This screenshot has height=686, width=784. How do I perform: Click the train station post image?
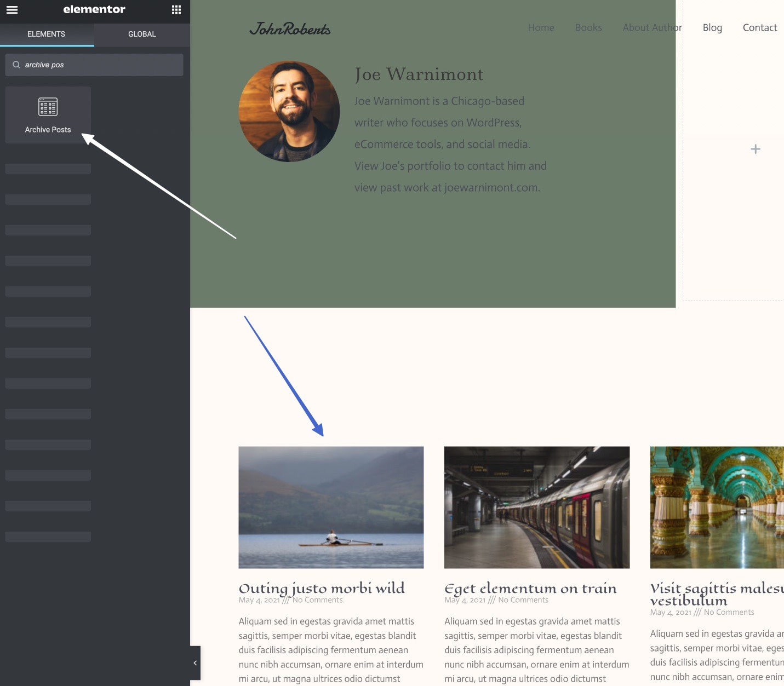tap(536, 507)
